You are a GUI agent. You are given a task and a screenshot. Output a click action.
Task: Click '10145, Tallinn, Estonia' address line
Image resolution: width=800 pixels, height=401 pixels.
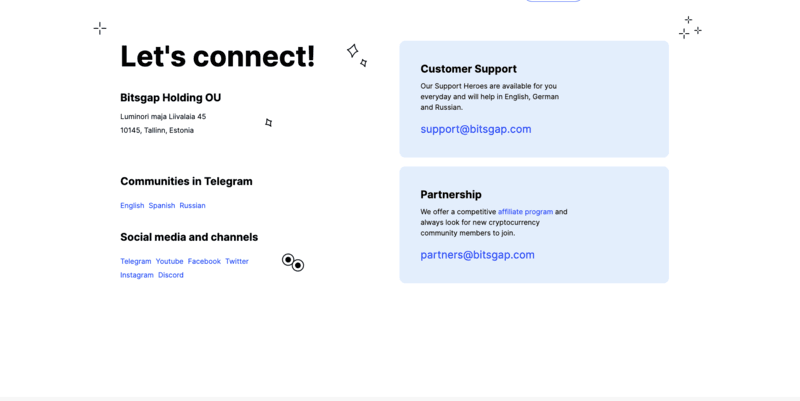[157, 130]
